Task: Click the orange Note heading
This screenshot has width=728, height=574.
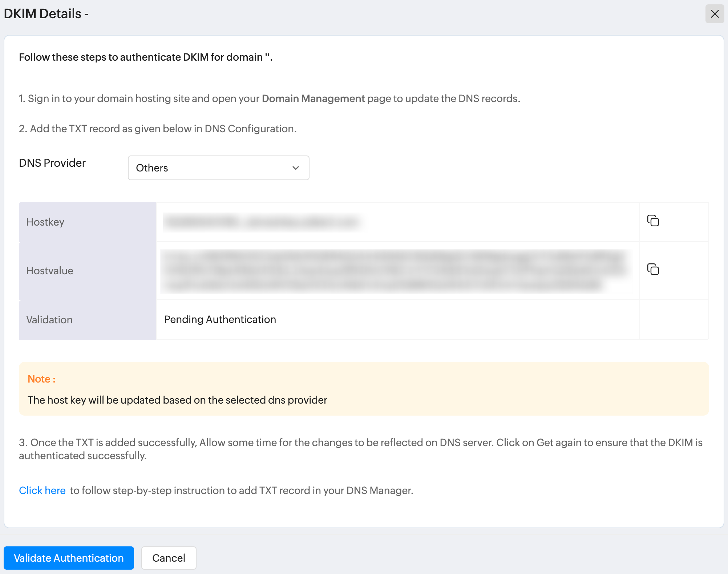Action: [x=41, y=379]
